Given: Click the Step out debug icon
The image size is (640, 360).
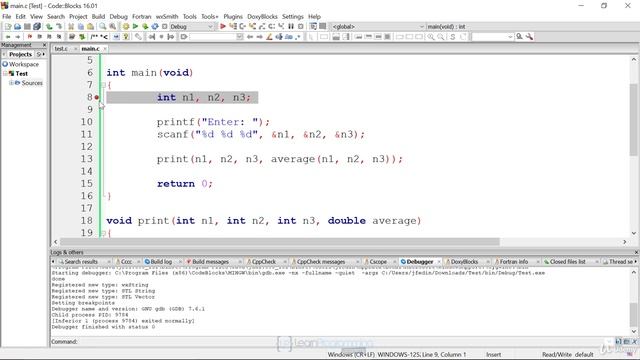Looking at the screenshot, I should pyautogui.click(x=262, y=27).
